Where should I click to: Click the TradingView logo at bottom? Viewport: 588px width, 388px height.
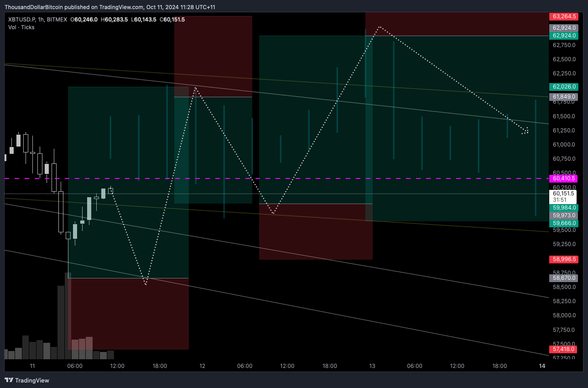[27, 380]
